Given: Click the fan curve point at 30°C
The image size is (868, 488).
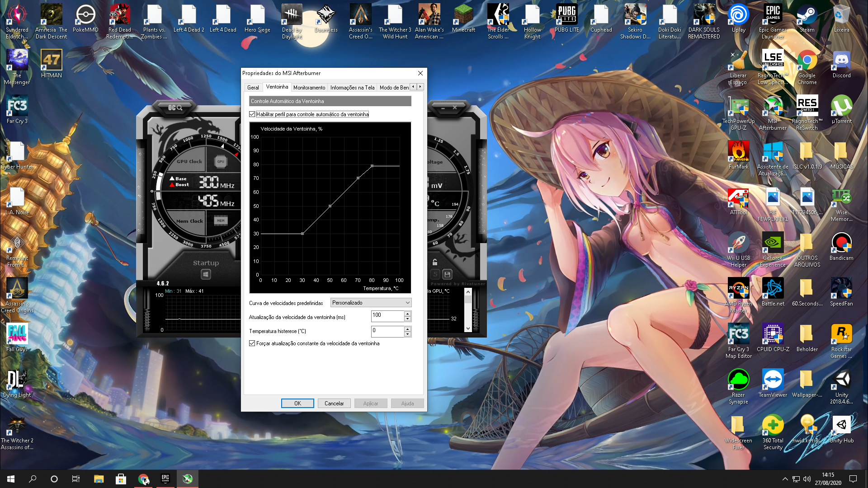Looking at the screenshot, I should [302, 234].
